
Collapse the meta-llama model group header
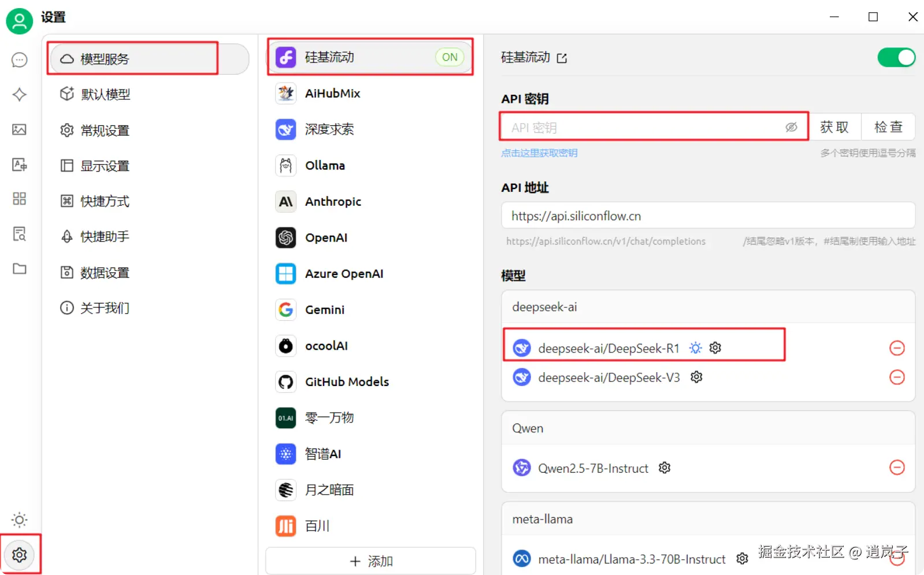tap(708, 519)
